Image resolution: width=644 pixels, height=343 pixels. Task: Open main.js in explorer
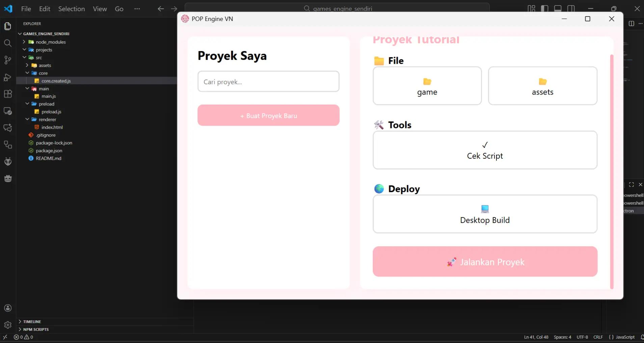point(49,96)
